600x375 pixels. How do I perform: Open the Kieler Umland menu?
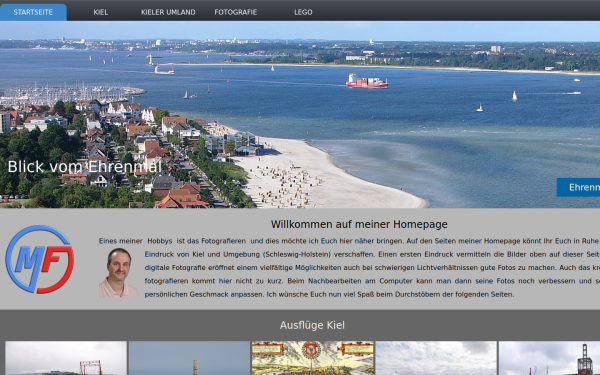pyautogui.click(x=168, y=12)
